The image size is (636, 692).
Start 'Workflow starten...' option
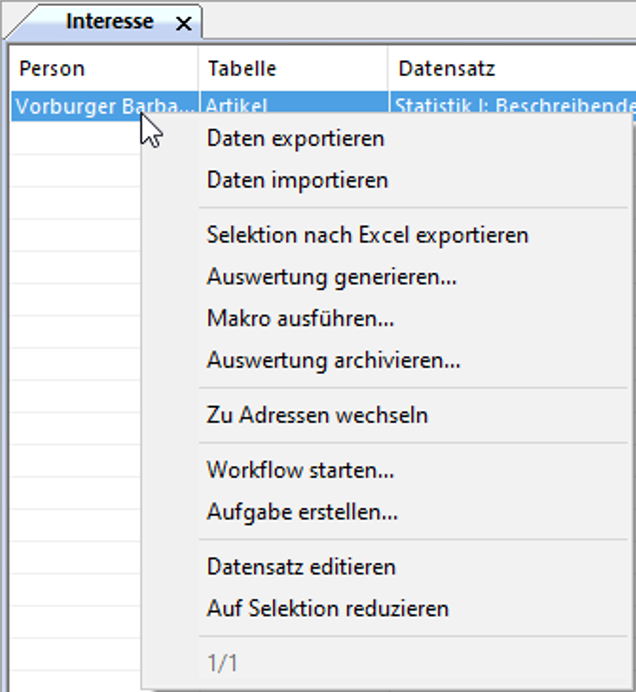[300, 470]
